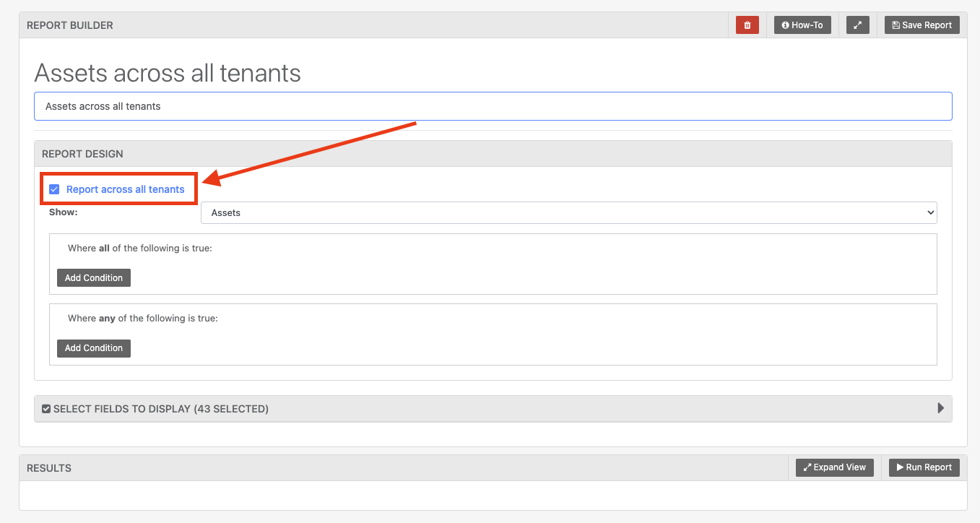Click the Results panel header

[49, 468]
